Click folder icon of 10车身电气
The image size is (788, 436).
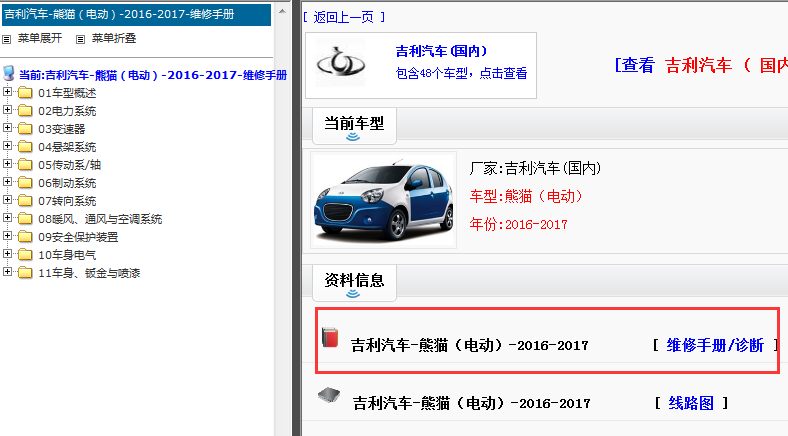pyautogui.click(x=25, y=255)
